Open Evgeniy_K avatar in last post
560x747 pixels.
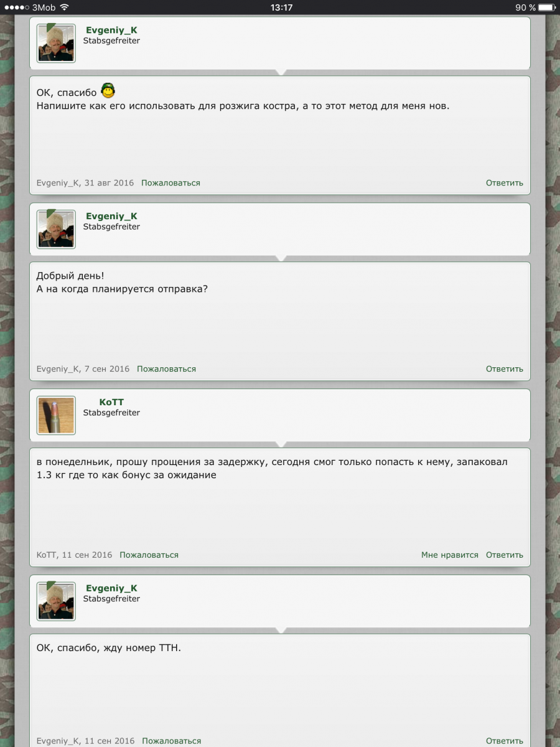56,601
